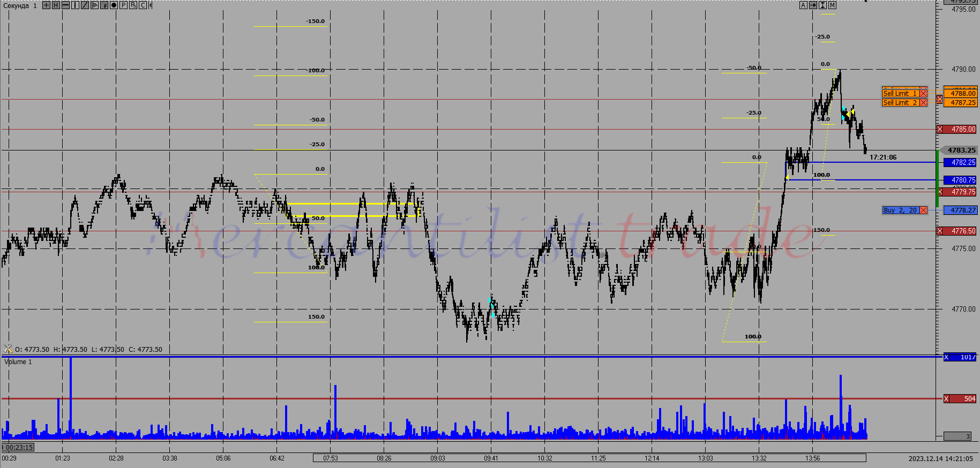Collapse the toolbar with the left arrow

click(150, 5)
